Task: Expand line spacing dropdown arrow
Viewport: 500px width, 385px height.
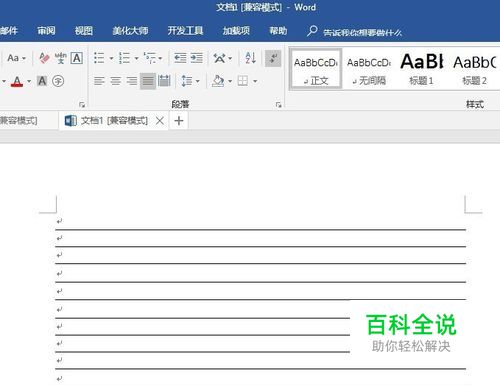Action: pyautogui.click(x=198, y=81)
